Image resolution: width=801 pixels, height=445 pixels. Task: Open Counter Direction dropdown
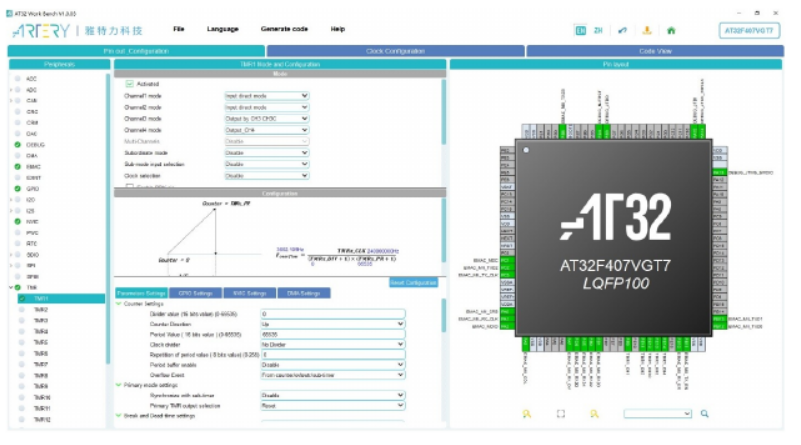tap(333, 324)
